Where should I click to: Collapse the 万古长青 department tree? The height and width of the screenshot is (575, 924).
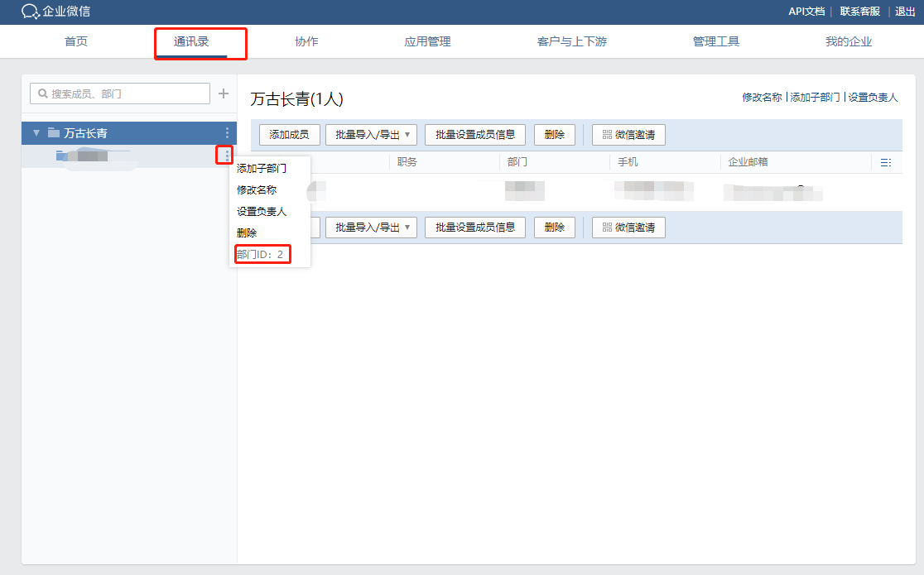tap(36, 132)
